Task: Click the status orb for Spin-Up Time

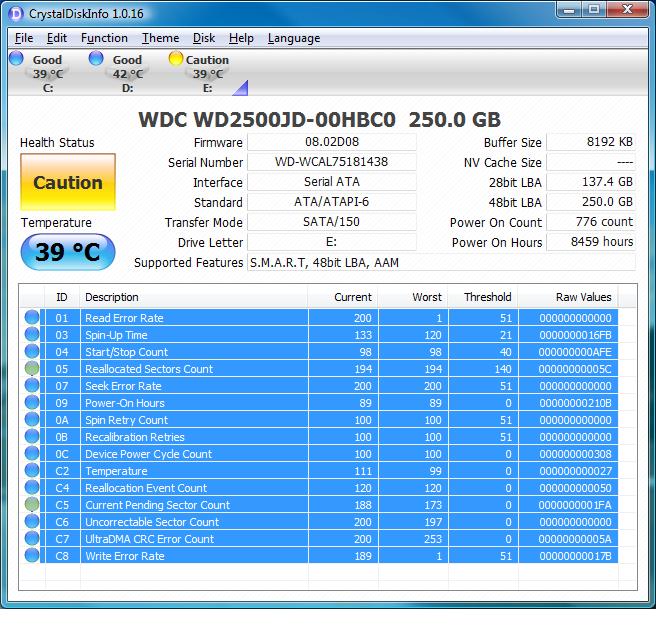Action: pos(32,335)
